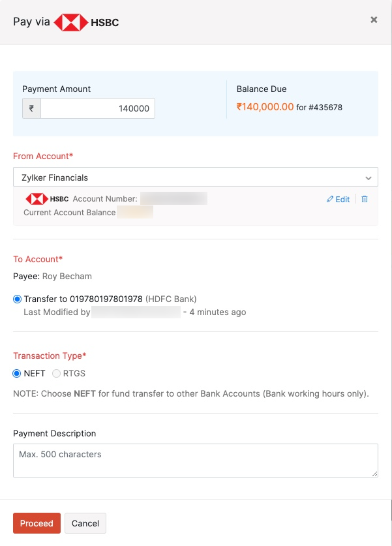The height and width of the screenshot is (546, 392).
Task: Cancel the payment
Action: [85, 523]
